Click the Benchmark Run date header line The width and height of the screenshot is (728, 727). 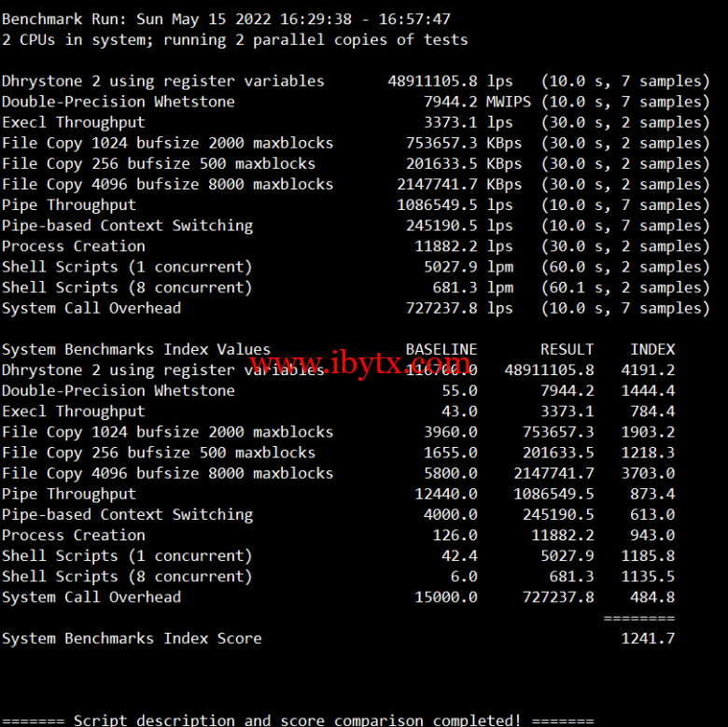pos(226,19)
